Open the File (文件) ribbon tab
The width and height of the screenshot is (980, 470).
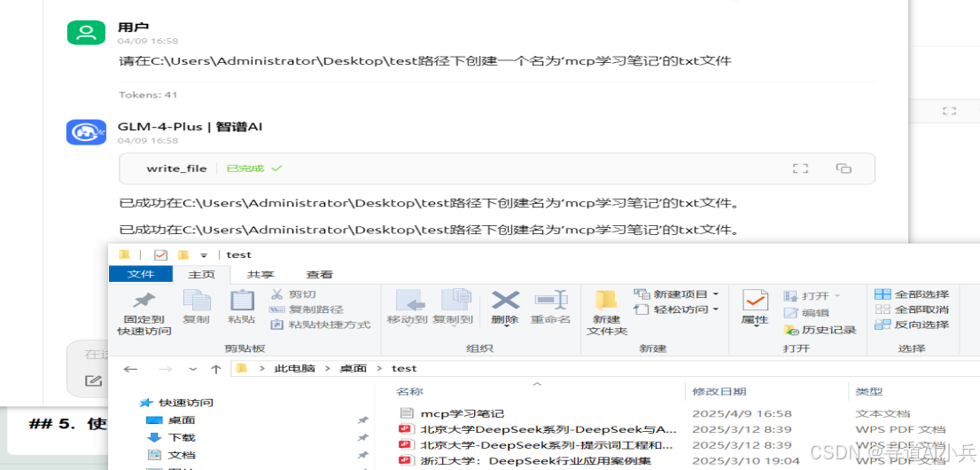(141, 274)
